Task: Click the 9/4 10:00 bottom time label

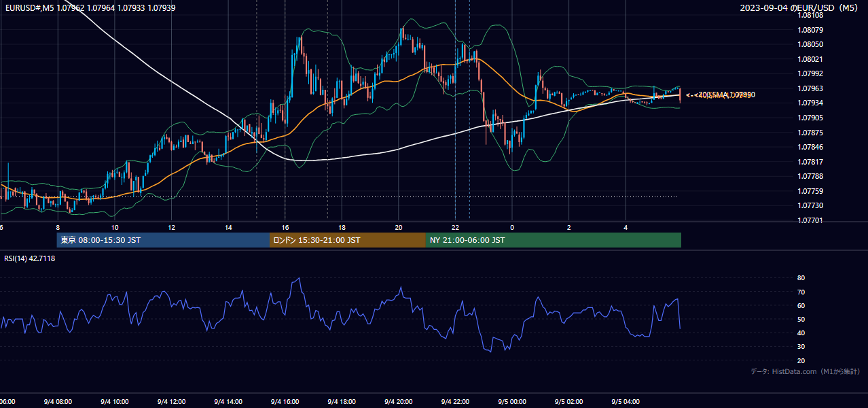Action: 114,402
